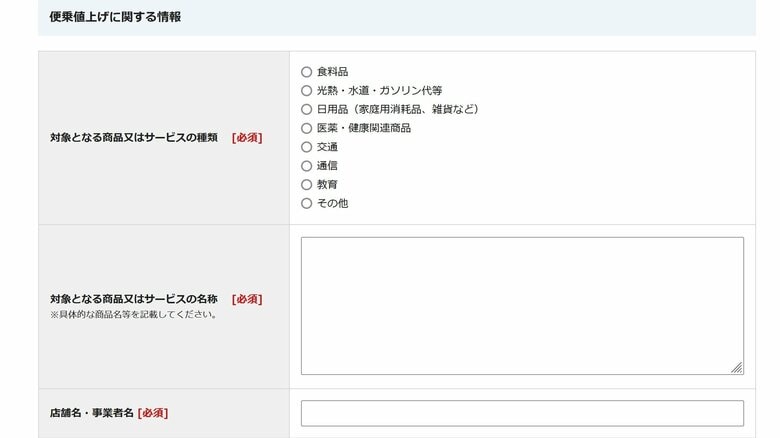Choose the その他 radio option

pyautogui.click(x=306, y=204)
